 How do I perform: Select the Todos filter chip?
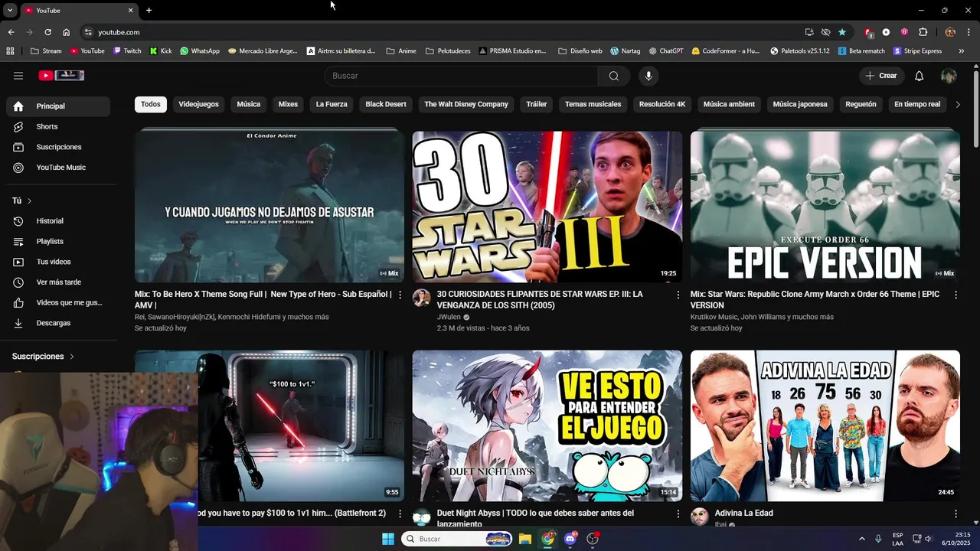coord(151,104)
